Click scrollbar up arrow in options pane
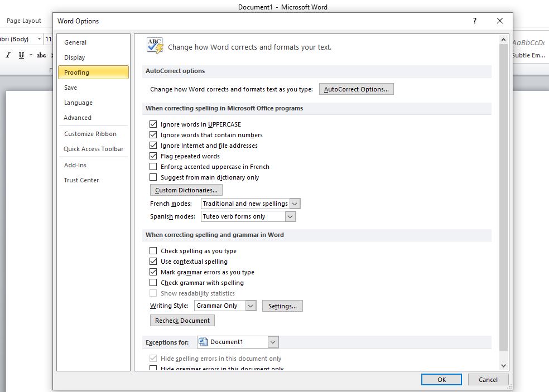549x392 pixels. pos(503,40)
